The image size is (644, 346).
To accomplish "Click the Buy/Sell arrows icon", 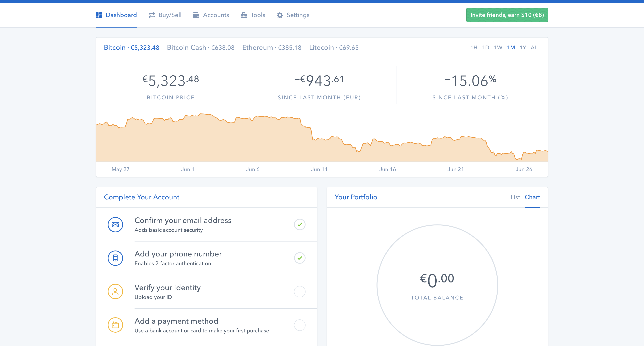I will coord(152,15).
